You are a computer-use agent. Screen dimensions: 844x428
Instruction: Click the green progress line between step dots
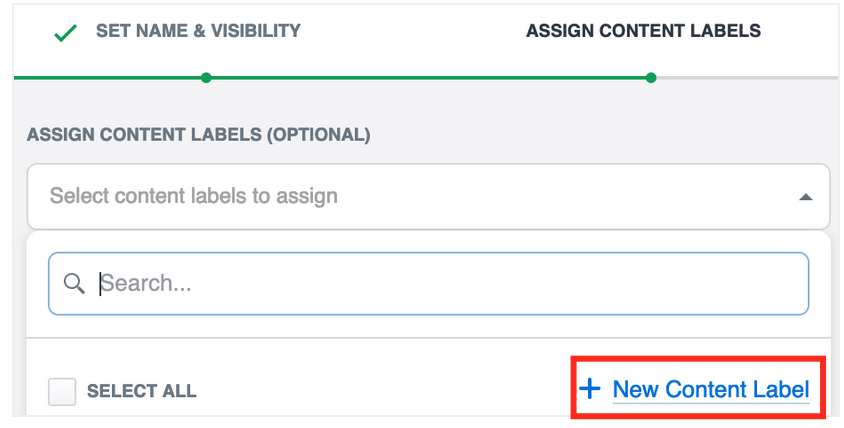pos(428,77)
